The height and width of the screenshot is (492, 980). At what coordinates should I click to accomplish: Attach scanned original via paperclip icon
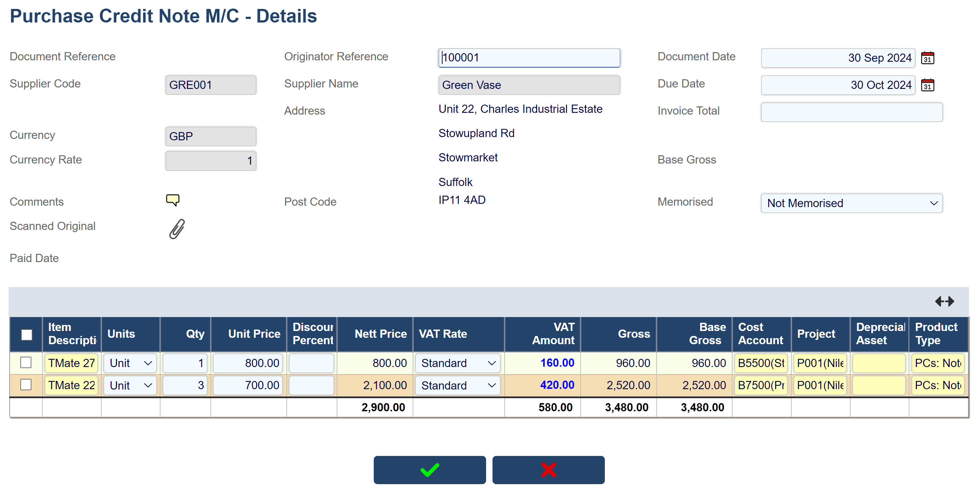point(177,229)
